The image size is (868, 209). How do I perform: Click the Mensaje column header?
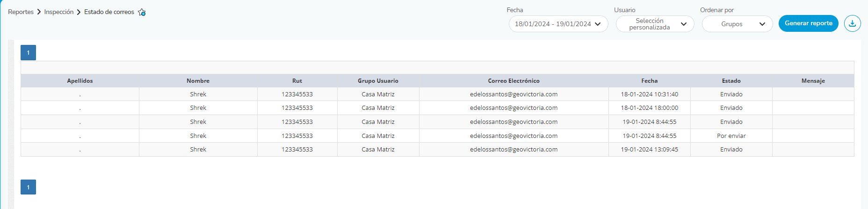[x=813, y=81]
